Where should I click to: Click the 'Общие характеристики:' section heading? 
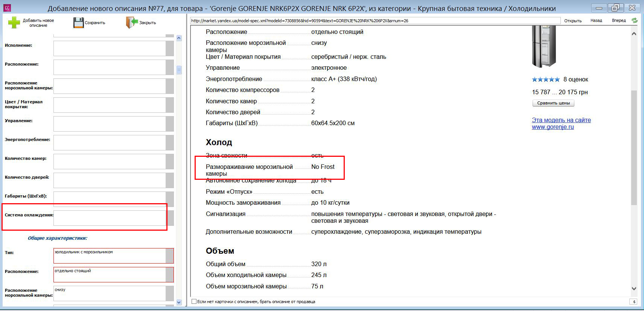(x=57, y=238)
